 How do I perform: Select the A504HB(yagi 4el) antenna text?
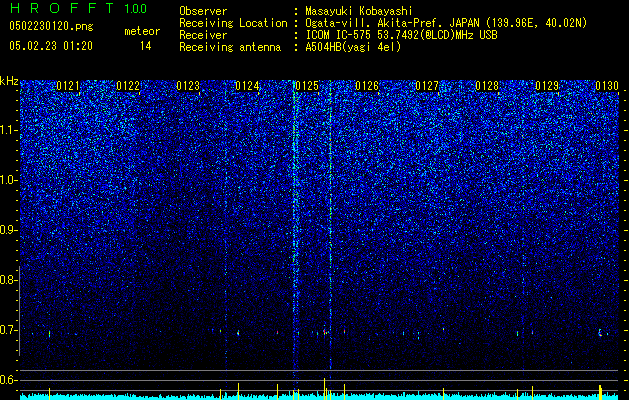(x=353, y=47)
